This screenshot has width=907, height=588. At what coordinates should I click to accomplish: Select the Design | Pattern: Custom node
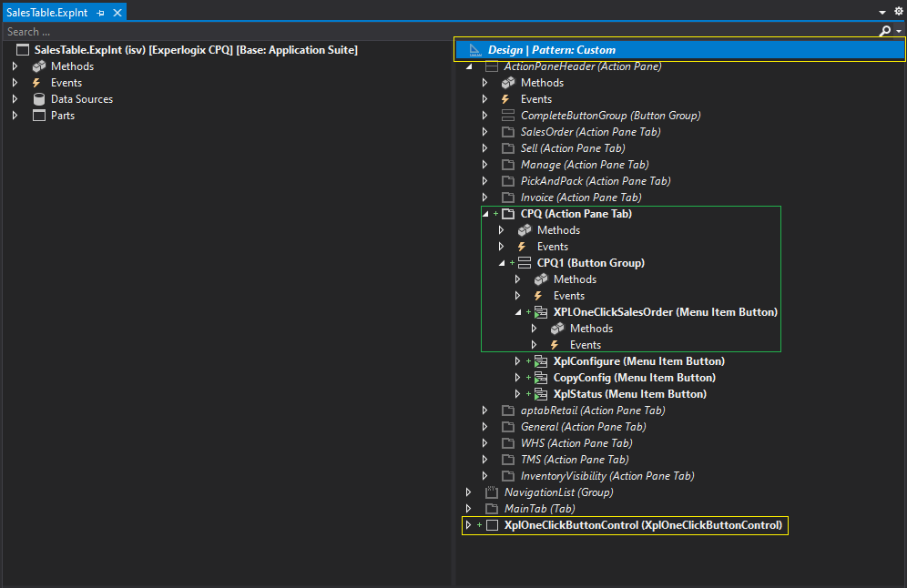click(x=680, y=50)
